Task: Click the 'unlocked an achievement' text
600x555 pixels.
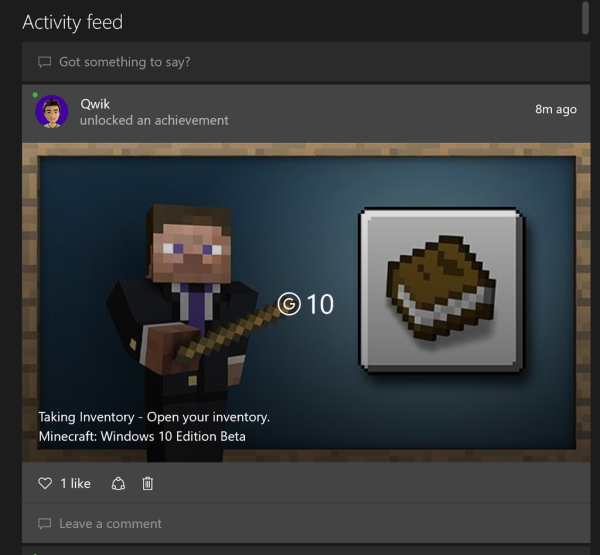Action: (154, 120)
